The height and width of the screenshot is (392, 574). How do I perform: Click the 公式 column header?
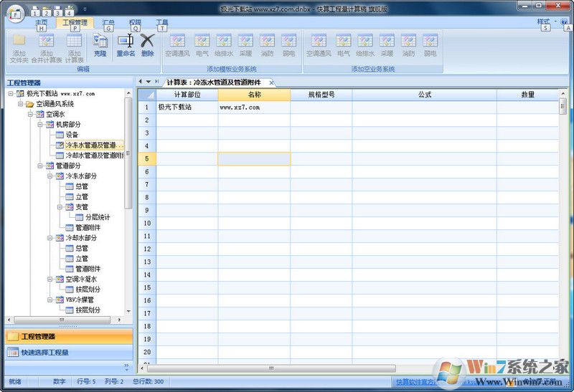(x=424, y=95)
